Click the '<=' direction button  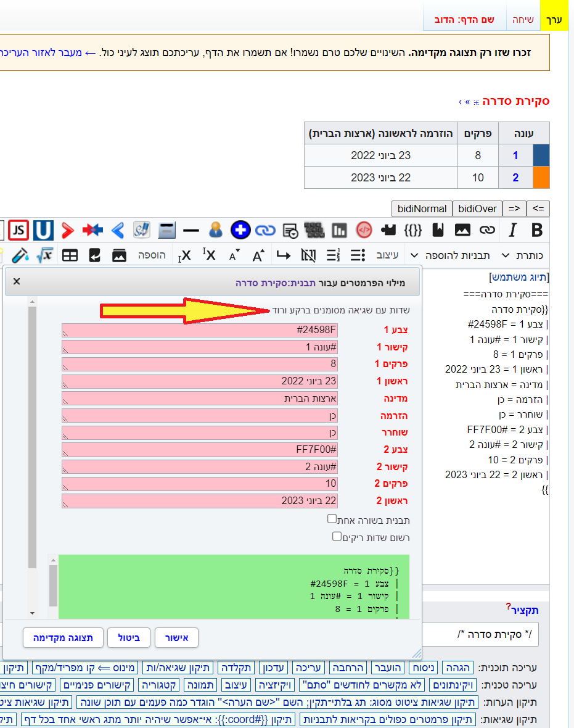tap(538, 209)
